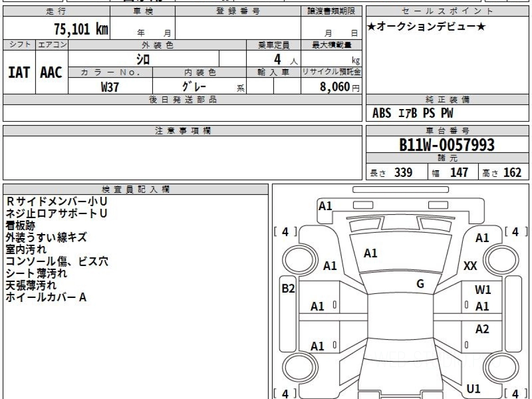Select the リサイクル預託金 header

331,72
